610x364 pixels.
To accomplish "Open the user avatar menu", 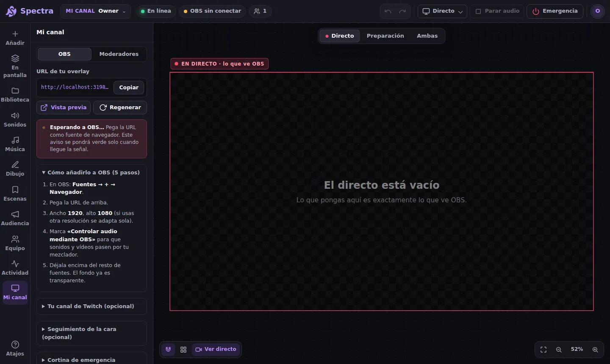I will pyautogui.click(x=598, y=11).
